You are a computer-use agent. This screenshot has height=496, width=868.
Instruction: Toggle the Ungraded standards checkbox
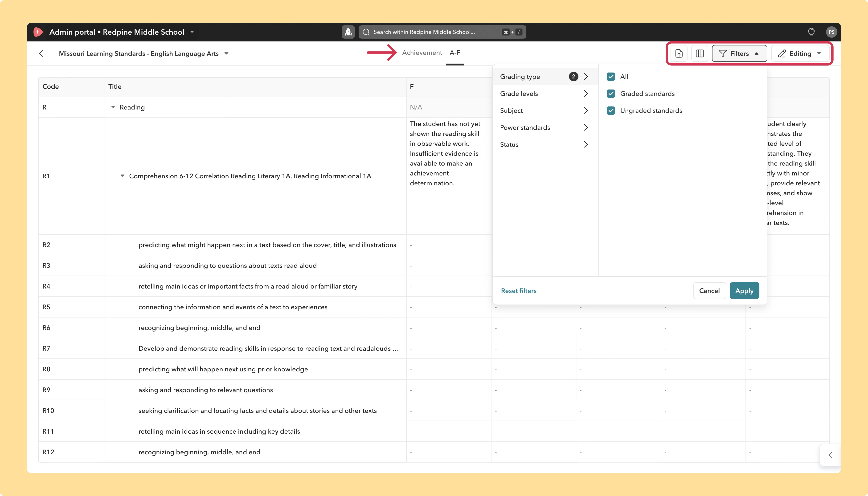(611, 111)
